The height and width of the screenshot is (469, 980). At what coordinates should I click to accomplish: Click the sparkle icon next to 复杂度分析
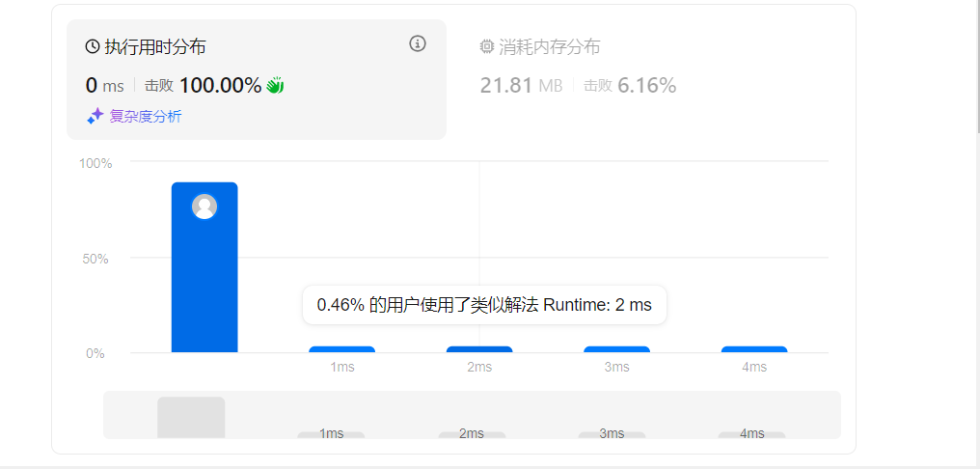[x=95, y=117]
